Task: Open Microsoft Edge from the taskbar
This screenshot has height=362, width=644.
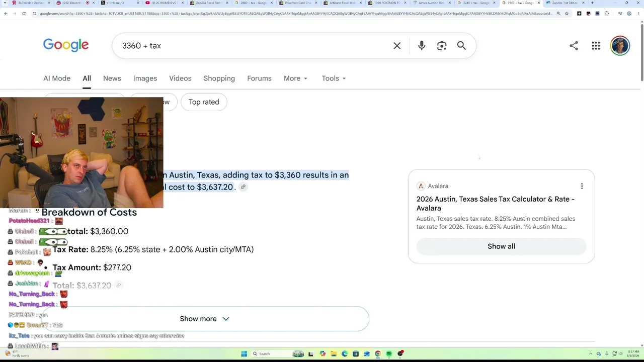Action: tap(345, 354)
